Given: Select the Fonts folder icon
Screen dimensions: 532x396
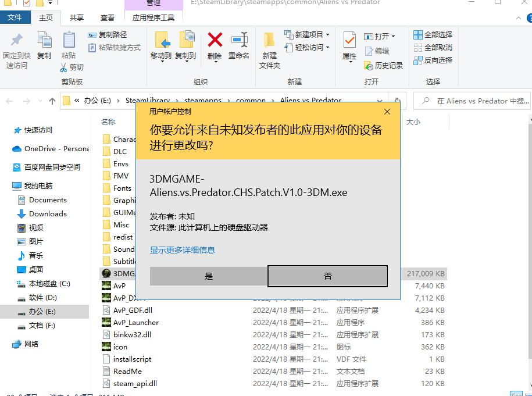Looking at the screenshot, I should [x=106, y=188].
